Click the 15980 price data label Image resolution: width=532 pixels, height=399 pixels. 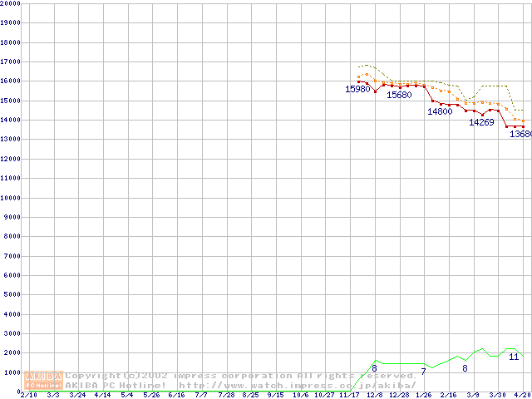click(x=357, y=89)
